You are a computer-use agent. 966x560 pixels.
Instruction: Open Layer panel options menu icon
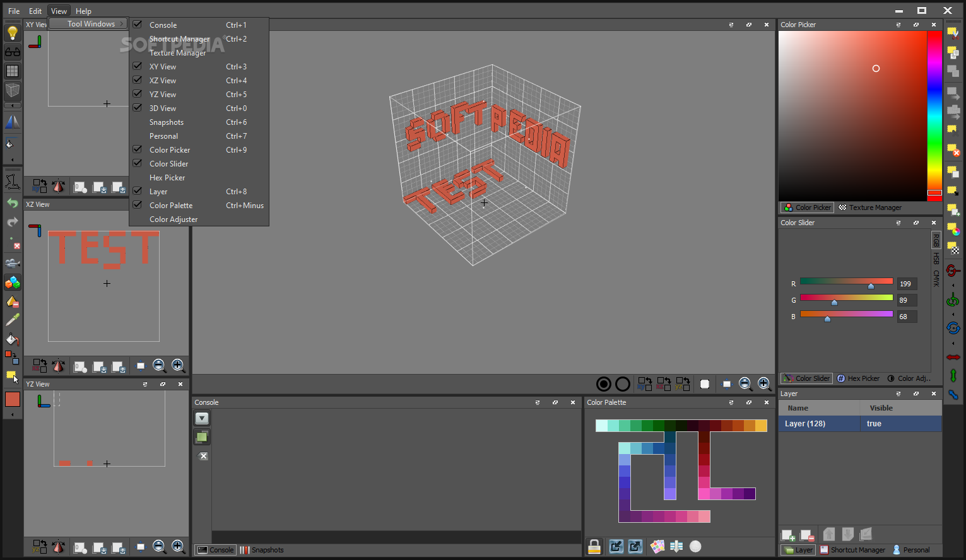(898, 394)
